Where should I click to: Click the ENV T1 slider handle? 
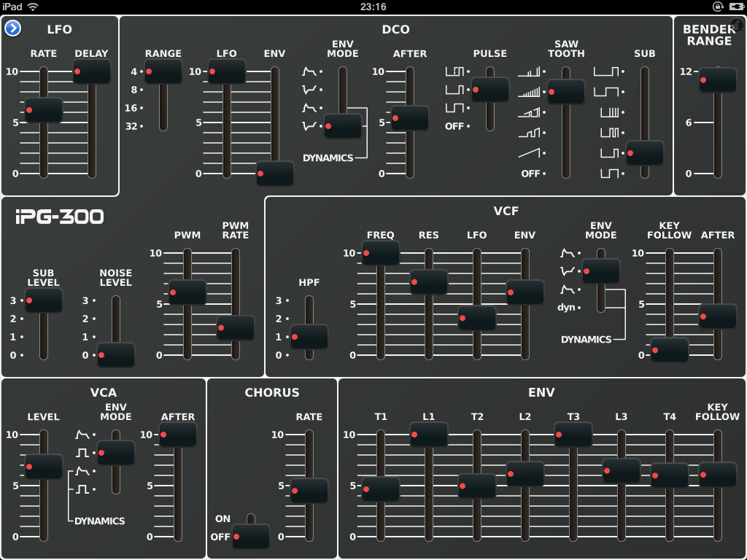380,489
